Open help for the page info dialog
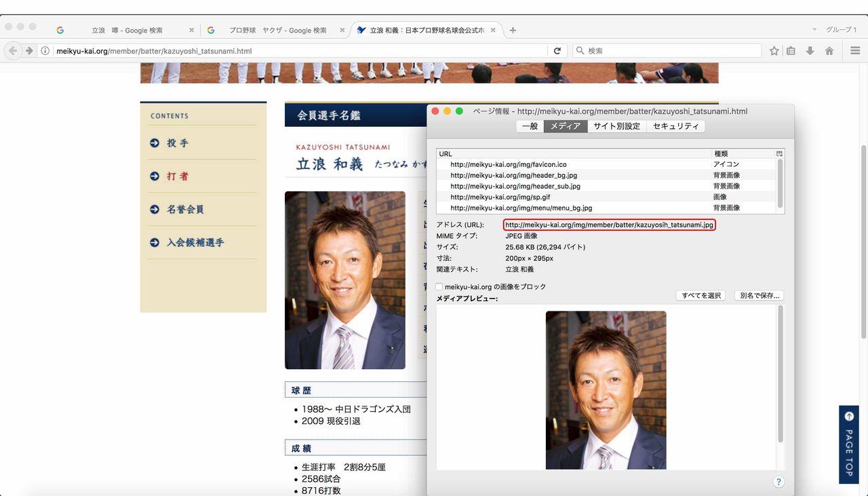 [778, 482]
